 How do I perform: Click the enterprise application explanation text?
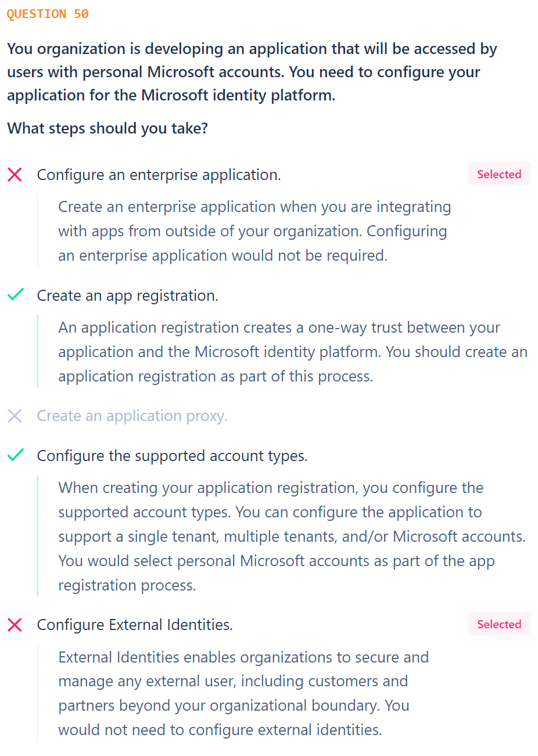point(254,231)
